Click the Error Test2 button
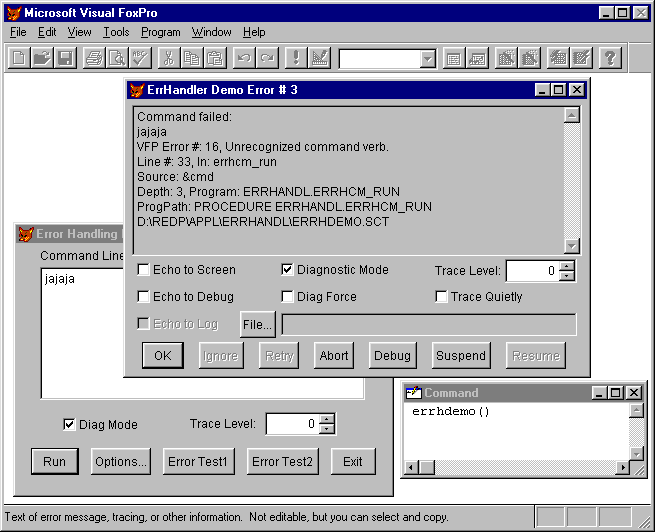 click(282, 461)
